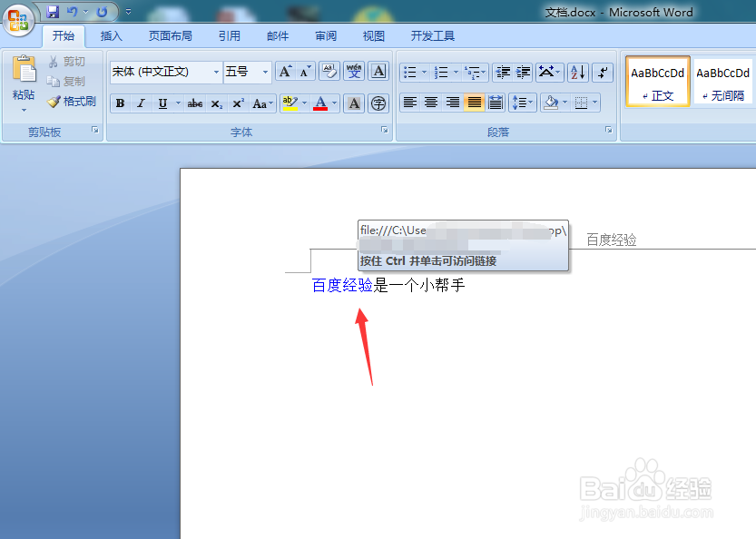Open the phonetic guide wén icon
Viewport: 756px width, 539px height.
pos(354,72)
